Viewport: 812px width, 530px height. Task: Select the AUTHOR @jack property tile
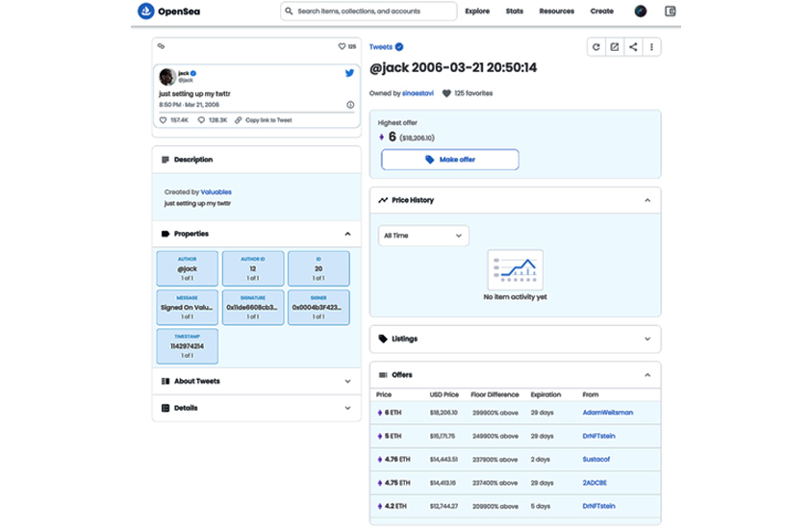click(187, 269)
